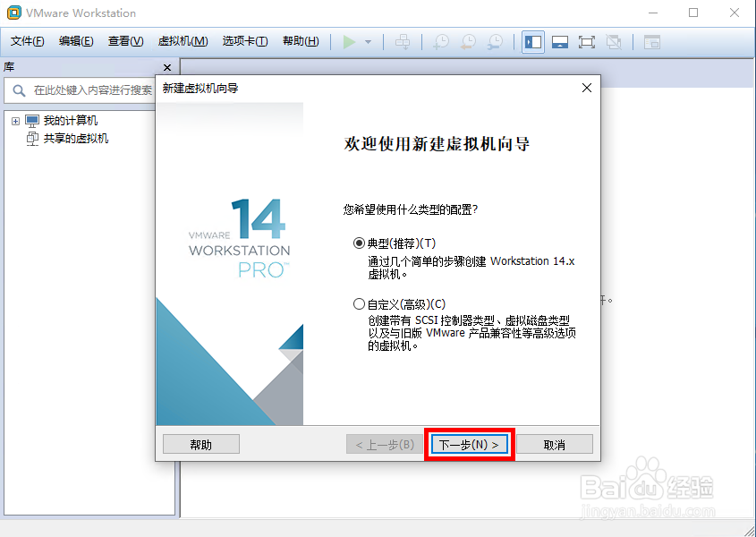Close the 库 panel with its X
Viewport: 756px width, 537px height.
click(166, 67)
